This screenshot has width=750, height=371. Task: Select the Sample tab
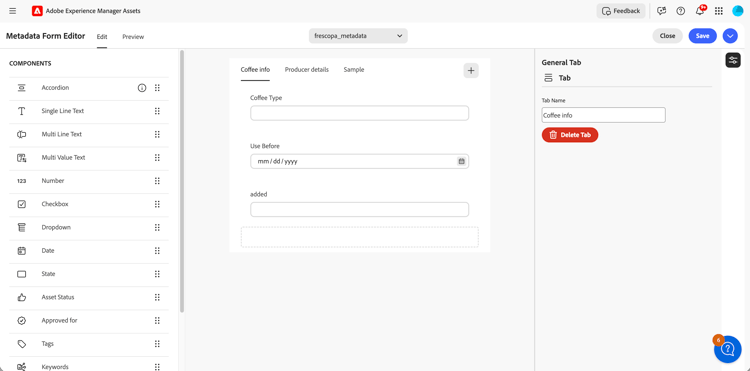[x=354, y=70]
